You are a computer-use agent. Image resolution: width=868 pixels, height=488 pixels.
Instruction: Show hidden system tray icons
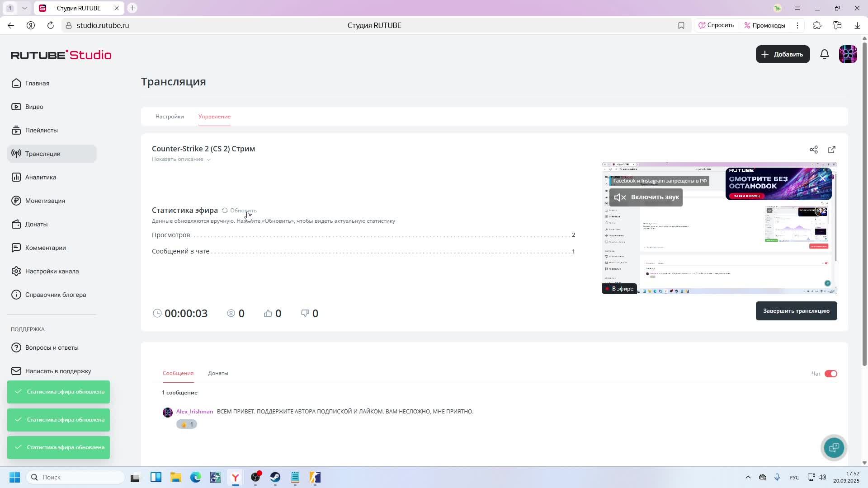coord(748,477)
